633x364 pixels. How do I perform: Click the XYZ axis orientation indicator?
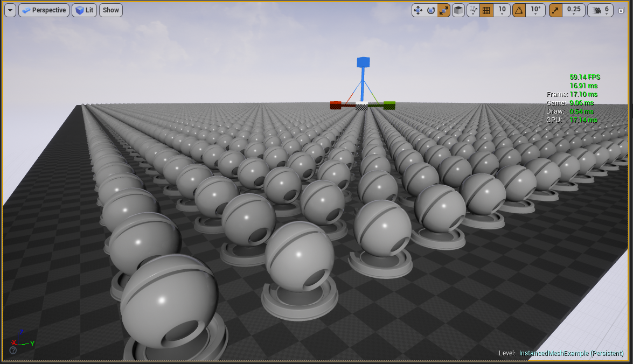[23, 338]
